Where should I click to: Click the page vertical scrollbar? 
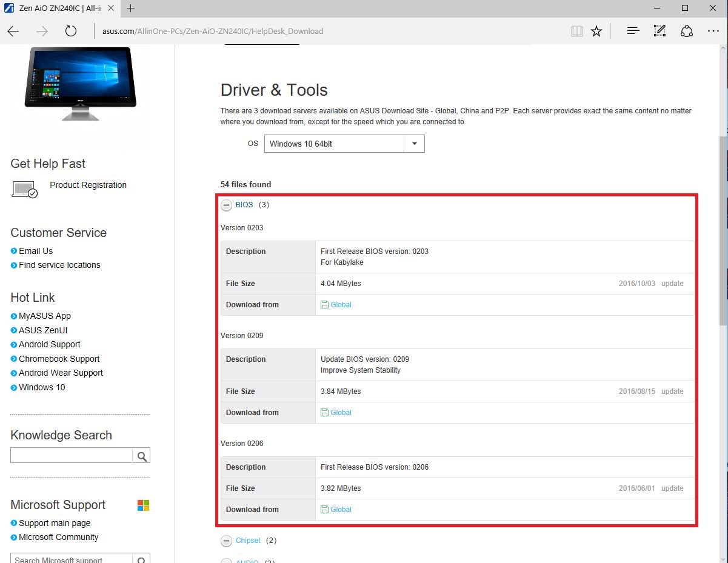pos(723,230)
